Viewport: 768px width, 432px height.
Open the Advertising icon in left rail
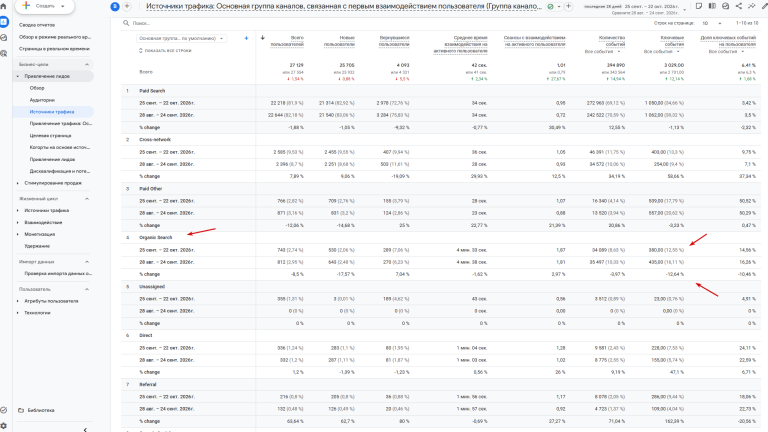pyautogui.click(x=3, y=53)
